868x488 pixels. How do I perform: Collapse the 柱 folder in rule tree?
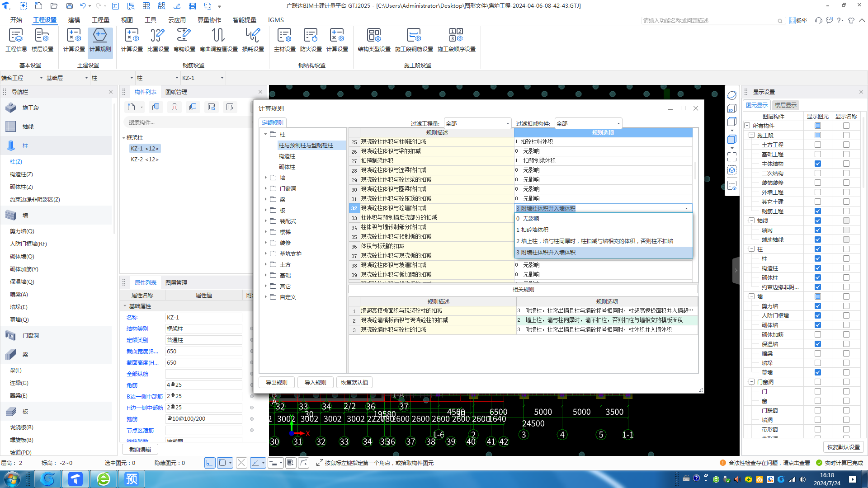coord(266,134)
